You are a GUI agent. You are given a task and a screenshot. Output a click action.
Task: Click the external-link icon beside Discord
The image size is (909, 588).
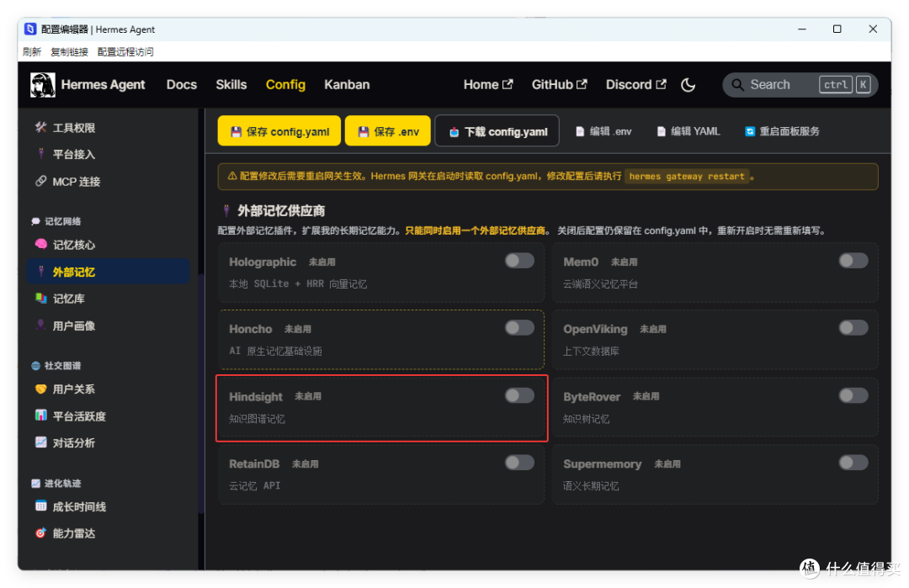661,84
